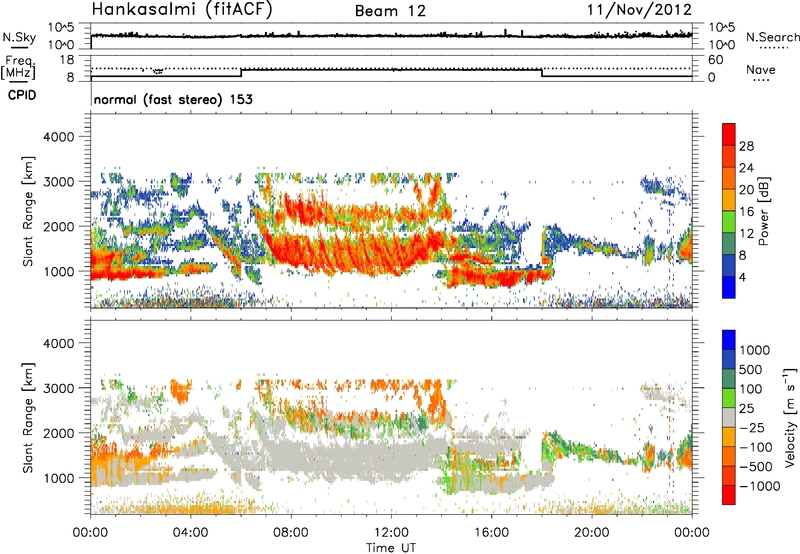Click the Power [dB] color bar label

click(x=763, y=211)
